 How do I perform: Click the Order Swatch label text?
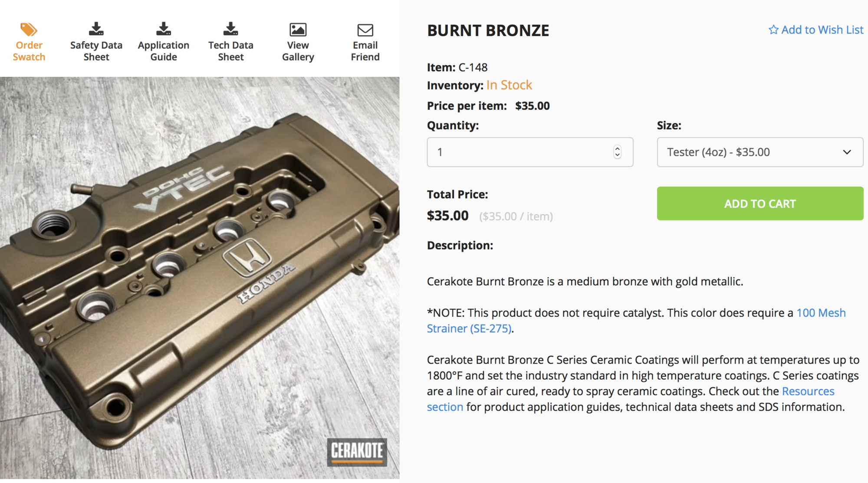[x=29, y=51]
